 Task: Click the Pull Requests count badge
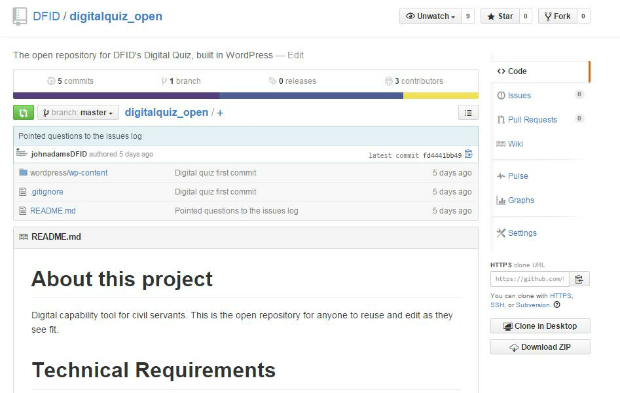(x=579, y=118)
